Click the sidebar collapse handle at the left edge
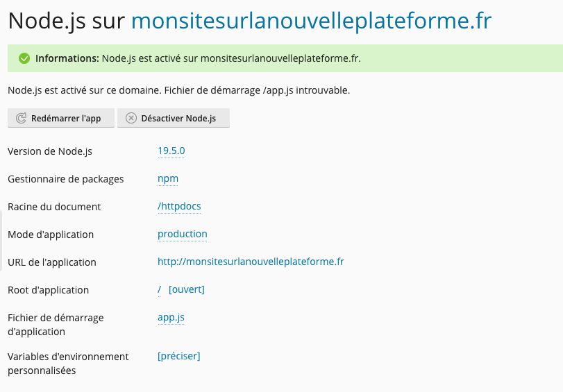The width and height of the screenshot is (563, 392). click(x=1, y=241)
